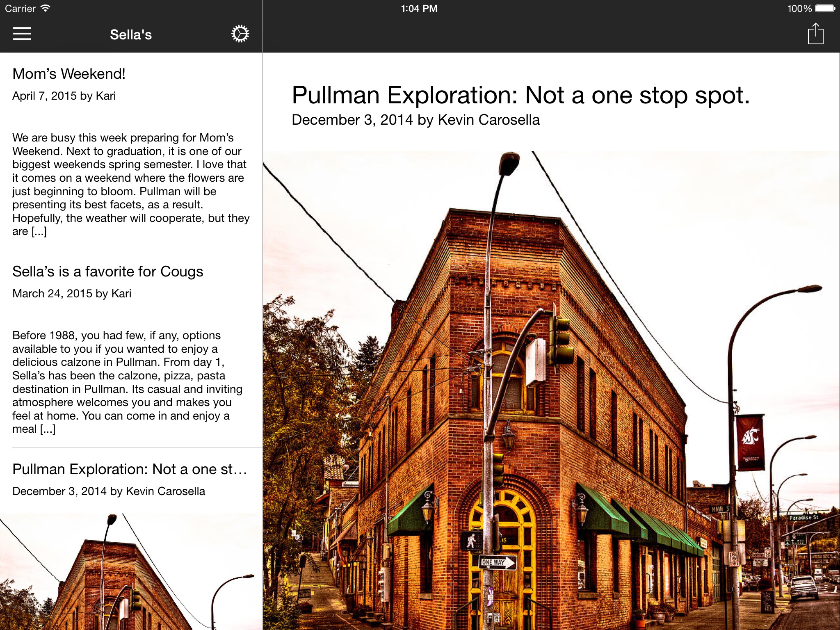The image size is (840, 630).
Task: Expand calzone excerpt via [...] after meal
Action: pos(48,429)
